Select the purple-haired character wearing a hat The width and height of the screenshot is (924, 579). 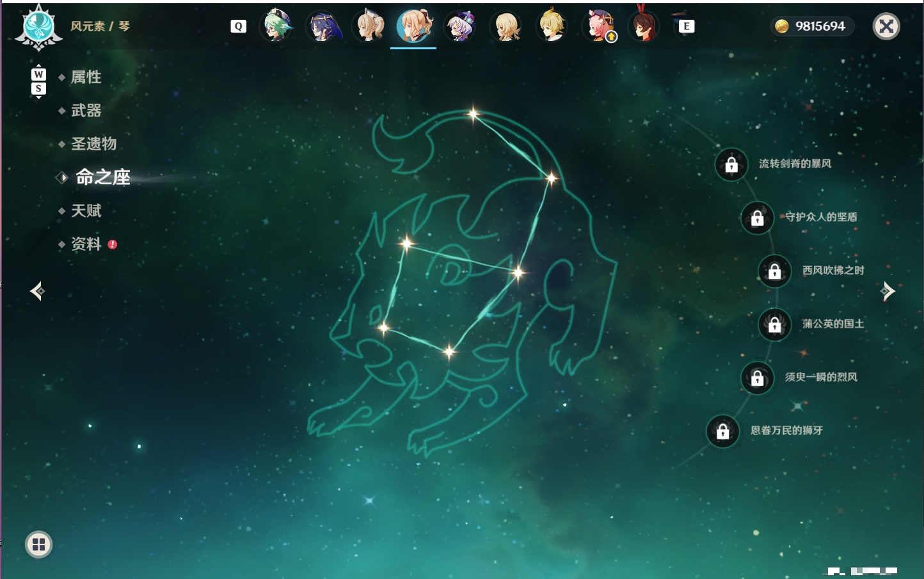461,26
